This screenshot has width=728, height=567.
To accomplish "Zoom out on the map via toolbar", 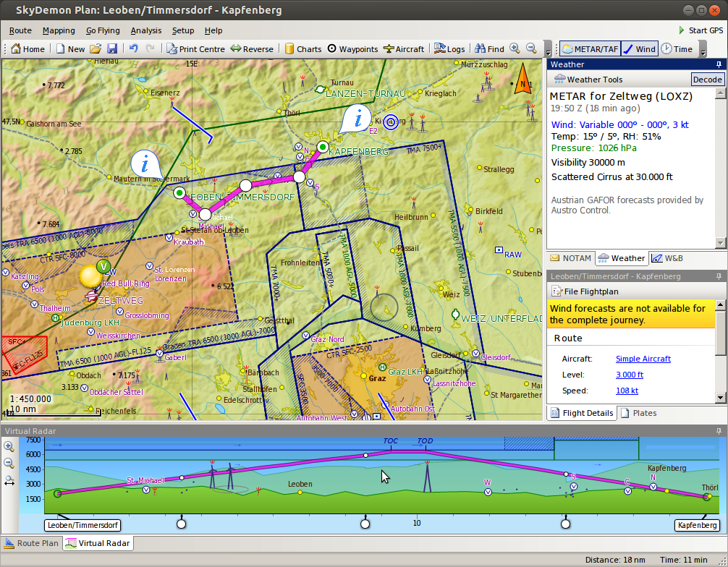I will click(532, 48).
